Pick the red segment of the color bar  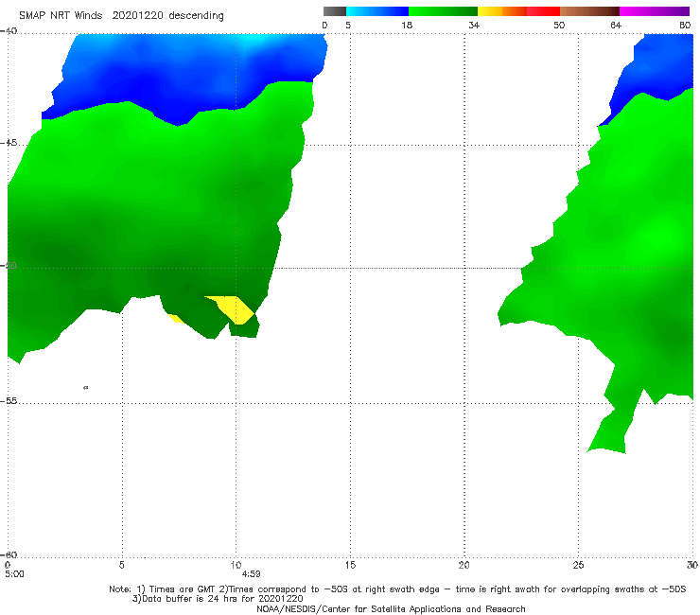tap(544, 11)
